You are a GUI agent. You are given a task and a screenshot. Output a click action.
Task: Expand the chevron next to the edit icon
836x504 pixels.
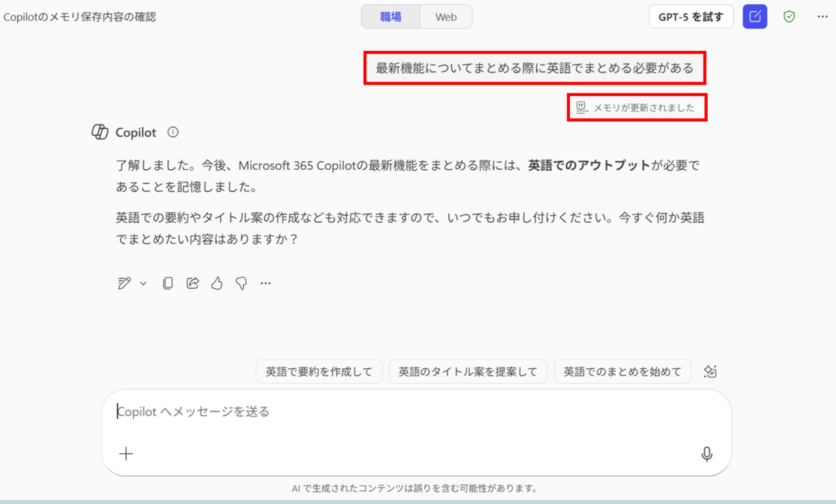pyautogui.click(x=143, y=283)
